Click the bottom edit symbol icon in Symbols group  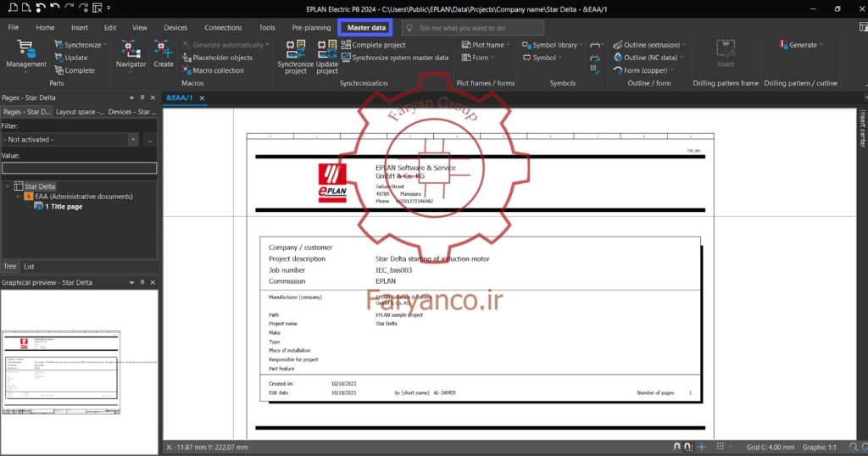tap(594, 70)
